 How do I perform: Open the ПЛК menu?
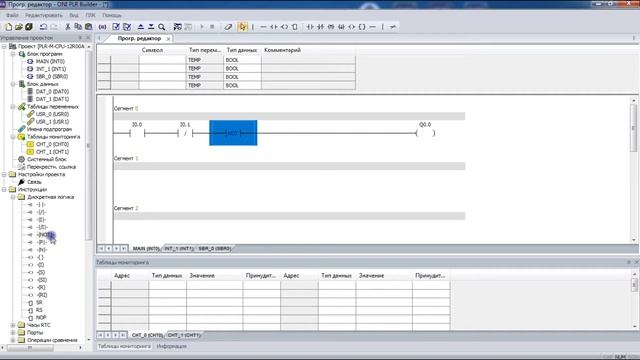coord(90,15)
